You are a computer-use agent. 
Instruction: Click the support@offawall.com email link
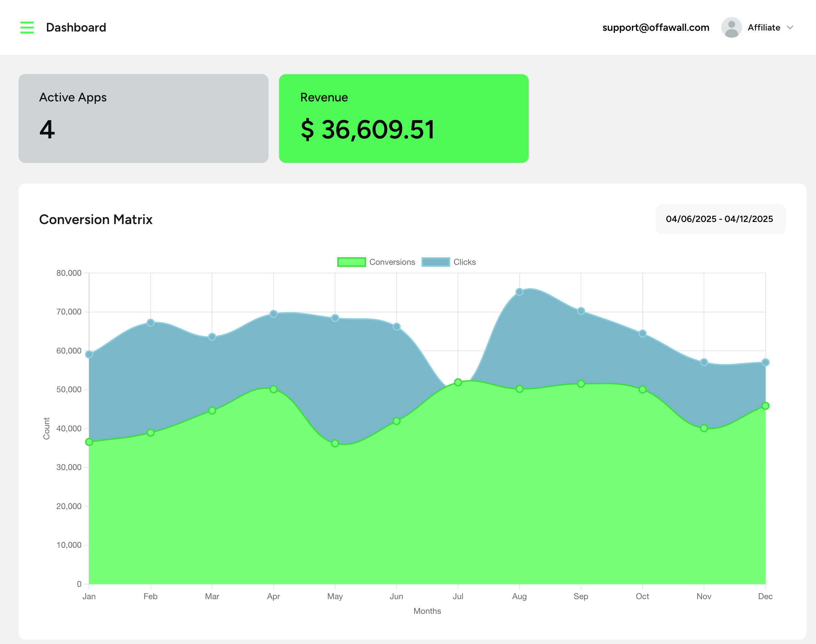click(655, 27)
